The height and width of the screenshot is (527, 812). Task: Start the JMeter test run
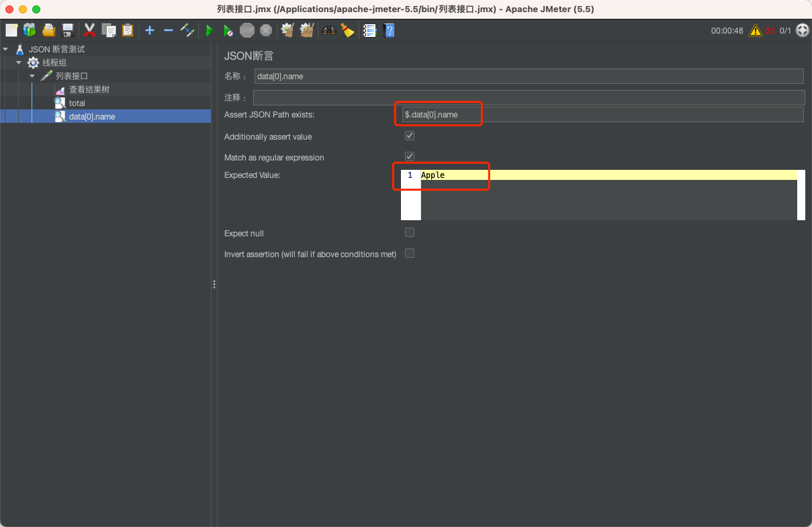pos(209,30)
